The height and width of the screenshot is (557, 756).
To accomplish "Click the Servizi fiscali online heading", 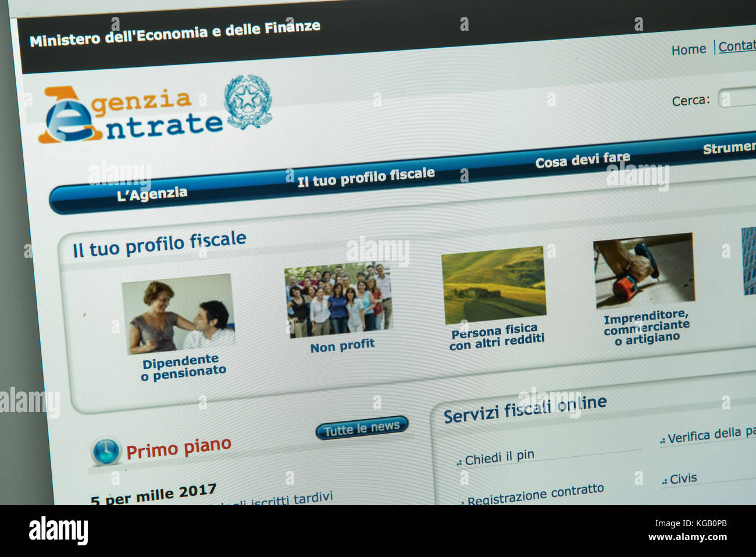I will pos(525,409).
